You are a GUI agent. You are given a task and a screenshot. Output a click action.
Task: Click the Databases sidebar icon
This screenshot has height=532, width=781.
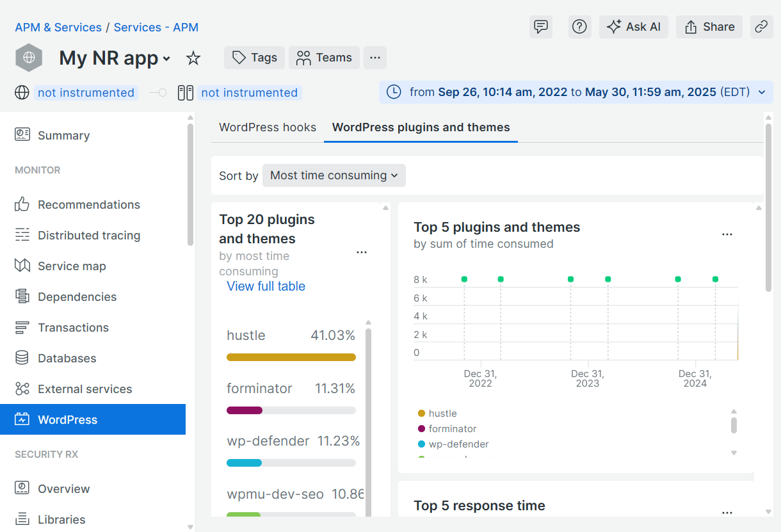pyautogui.click(x=22, y=358)
